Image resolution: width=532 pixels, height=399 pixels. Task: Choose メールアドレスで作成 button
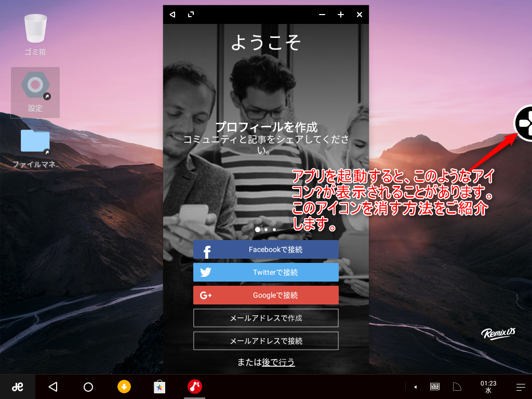[266, 318]
